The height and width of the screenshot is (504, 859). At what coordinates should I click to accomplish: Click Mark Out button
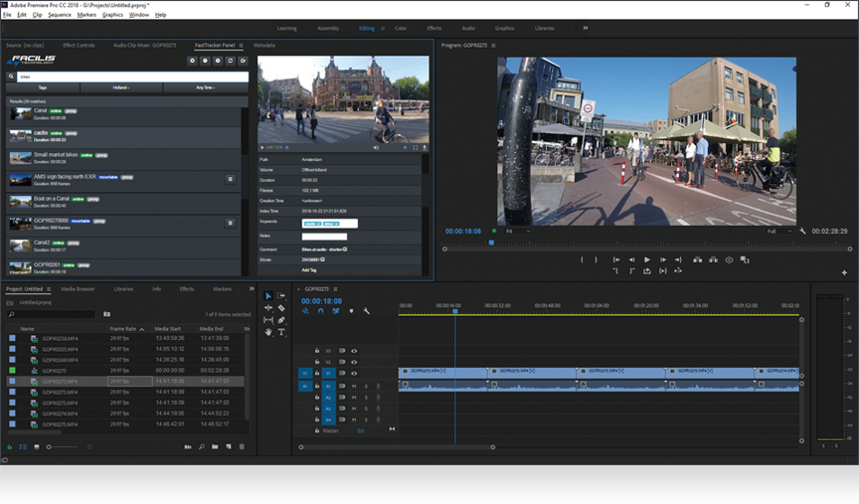tap(597, 259)
